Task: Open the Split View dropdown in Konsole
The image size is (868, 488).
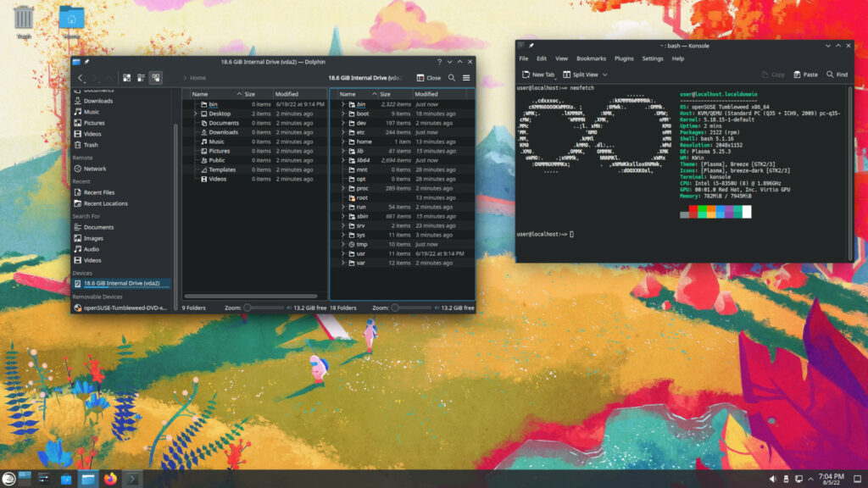Action: (605, 74)
